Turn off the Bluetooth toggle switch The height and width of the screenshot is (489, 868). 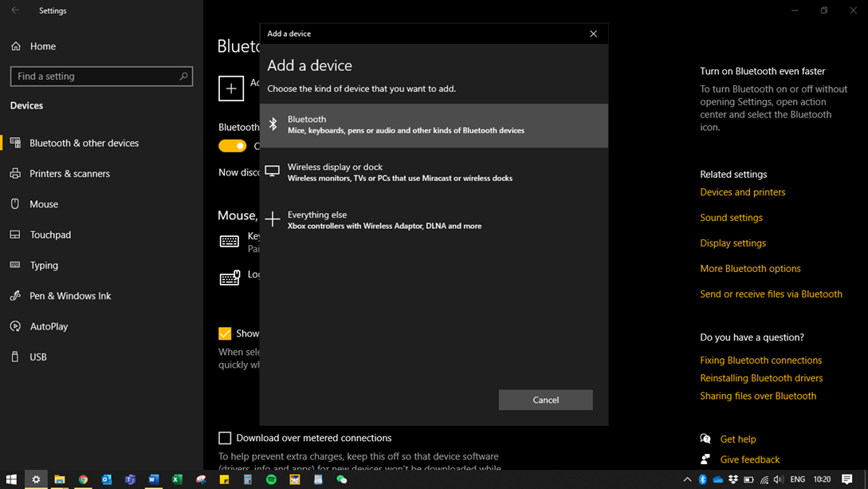tap(233, 146)
